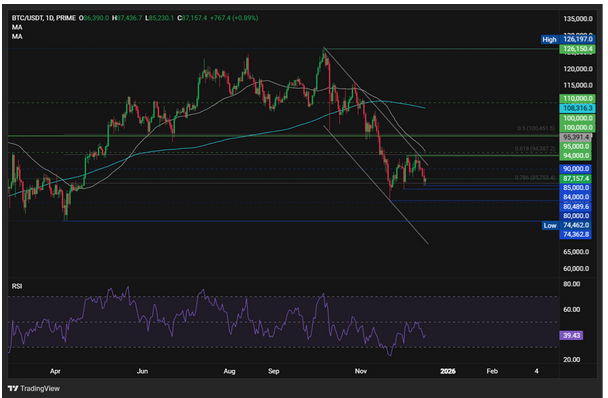
Task: Click the blue 80,000.0 level label
Action: click(576, 216)
